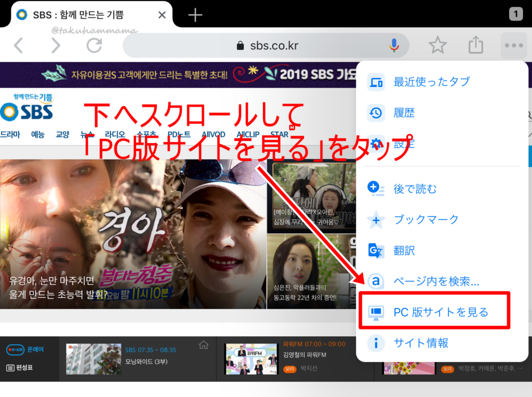Screen dimensions: 532x397
Task: Close the SBS tab
Action: coord(162,15)
